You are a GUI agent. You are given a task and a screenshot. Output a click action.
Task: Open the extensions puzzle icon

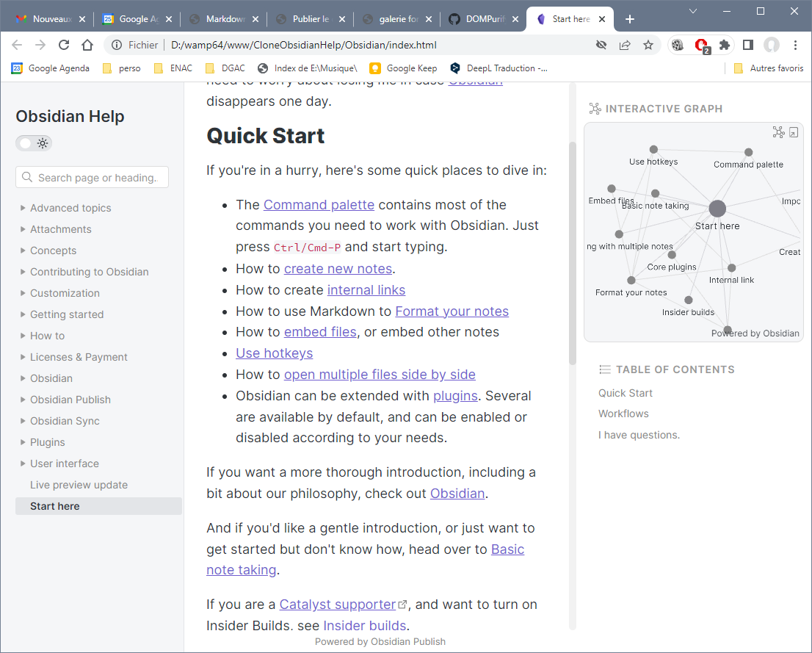pyautogui.click(x=725, y=45)
